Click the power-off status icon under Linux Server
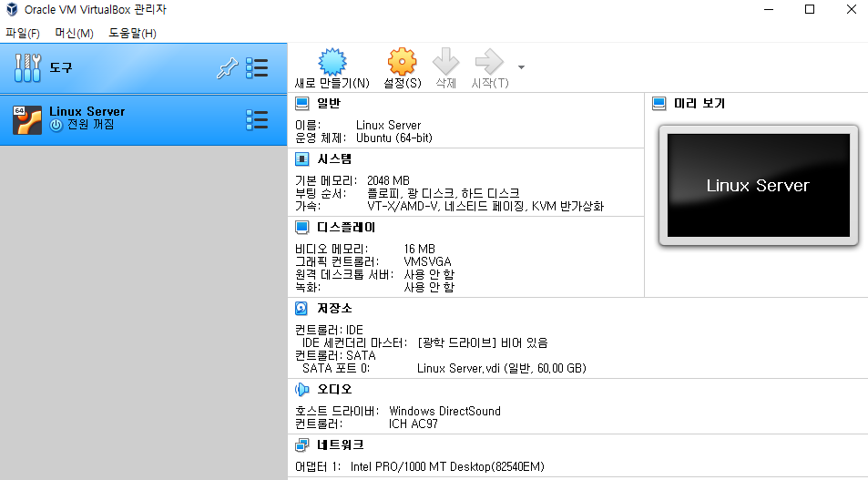The width and height of the screenshot is (868, 480). (56, 125)
